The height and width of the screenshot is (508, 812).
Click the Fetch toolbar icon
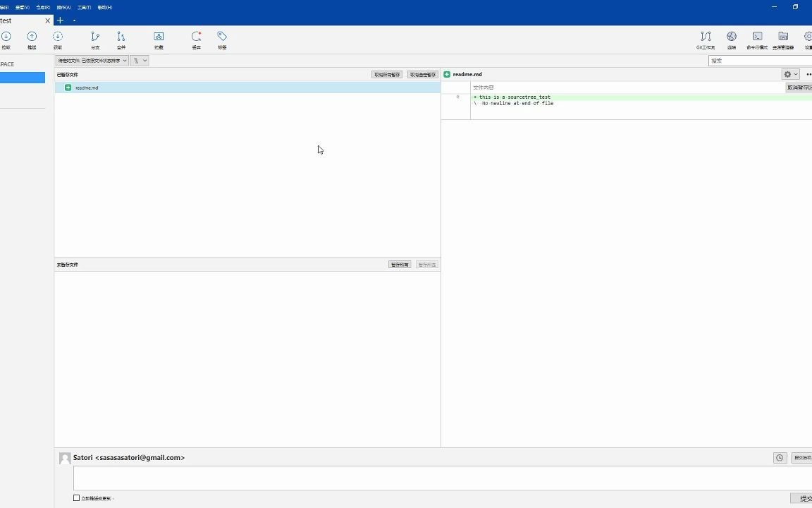point(58,40)
